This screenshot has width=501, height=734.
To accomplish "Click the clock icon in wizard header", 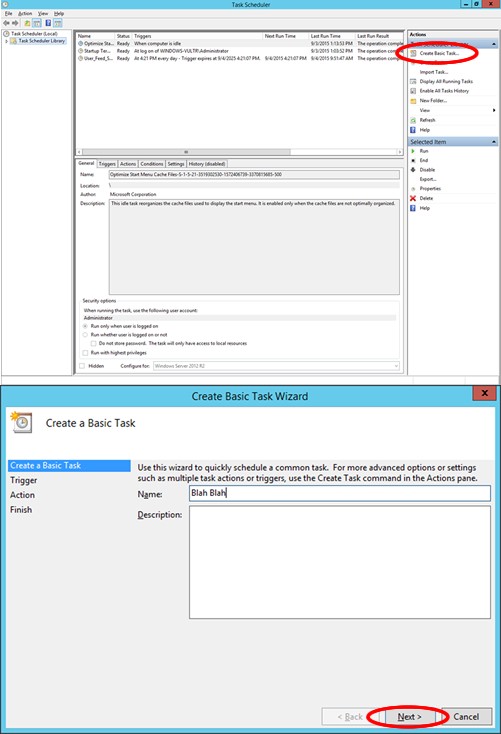I will [21, 423].
